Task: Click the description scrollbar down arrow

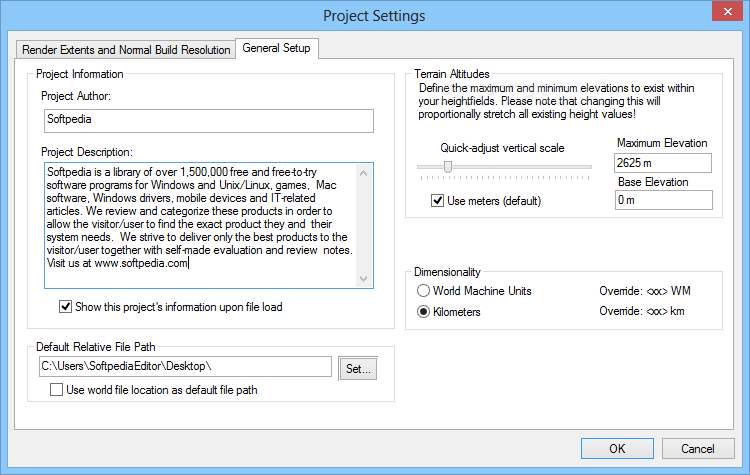Action: (x=364, y=278)
